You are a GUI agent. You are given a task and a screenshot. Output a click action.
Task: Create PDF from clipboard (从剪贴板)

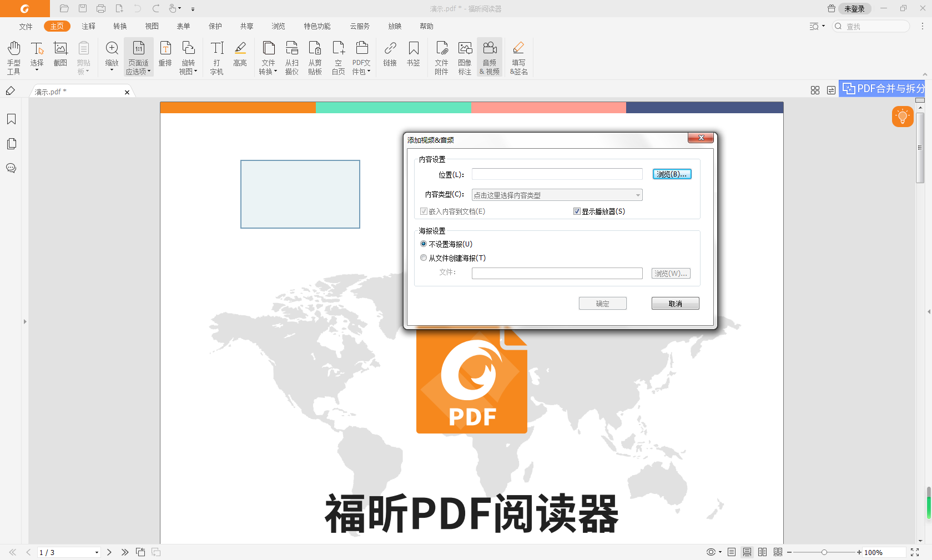315,57
